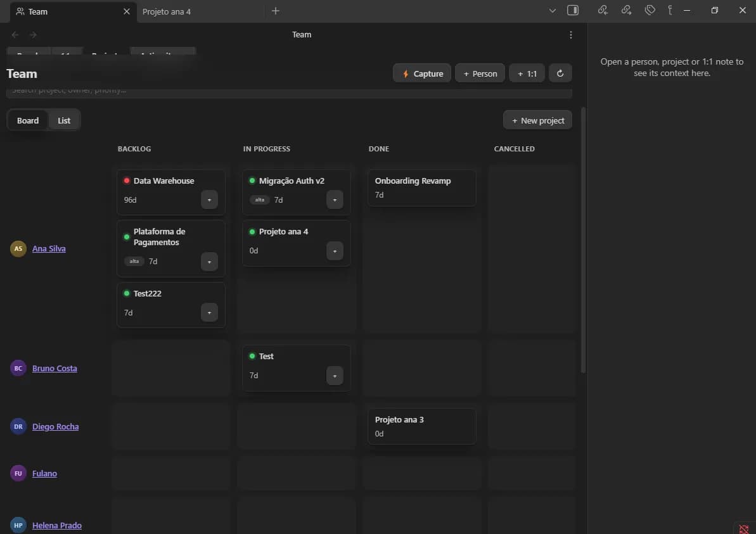Viewport: 756px width, 534px height.
Task: Click the HP avatar of Helena Prado
Action: click(18, 525)
